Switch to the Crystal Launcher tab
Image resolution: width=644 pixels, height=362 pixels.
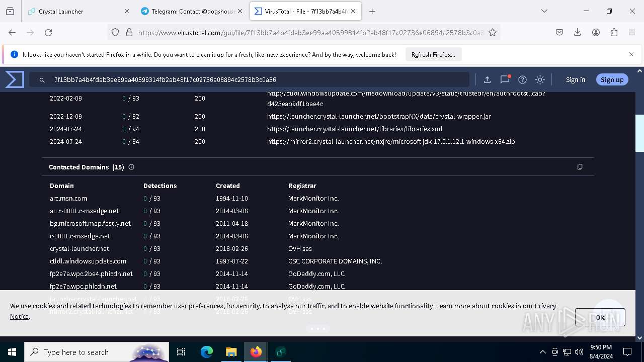[78, 11]
